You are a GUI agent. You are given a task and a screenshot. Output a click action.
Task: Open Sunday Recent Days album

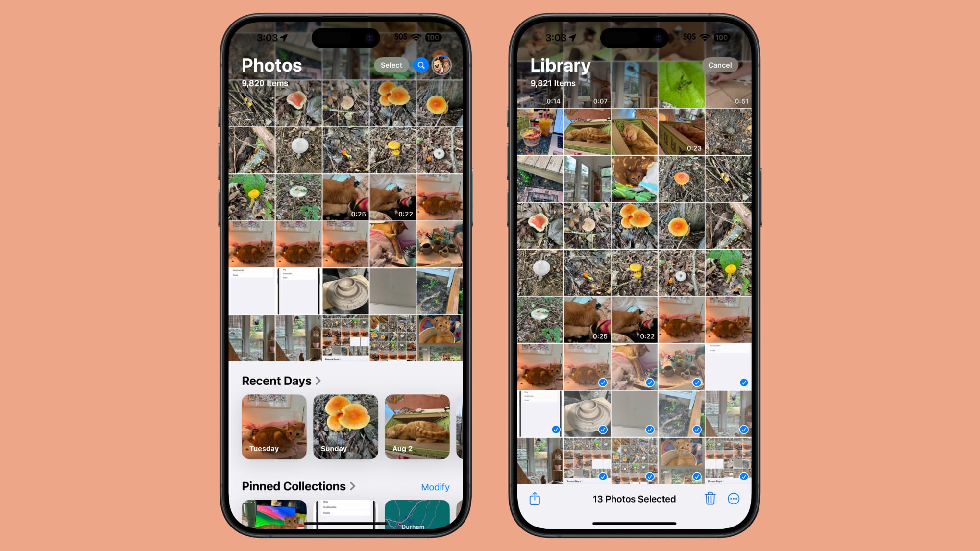pos(345,426)
